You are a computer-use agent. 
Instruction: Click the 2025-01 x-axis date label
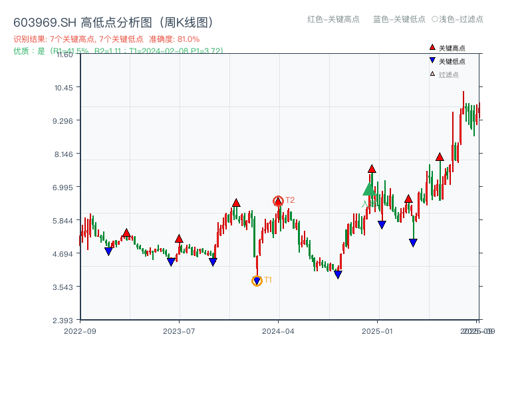click(x=377, y=331)
